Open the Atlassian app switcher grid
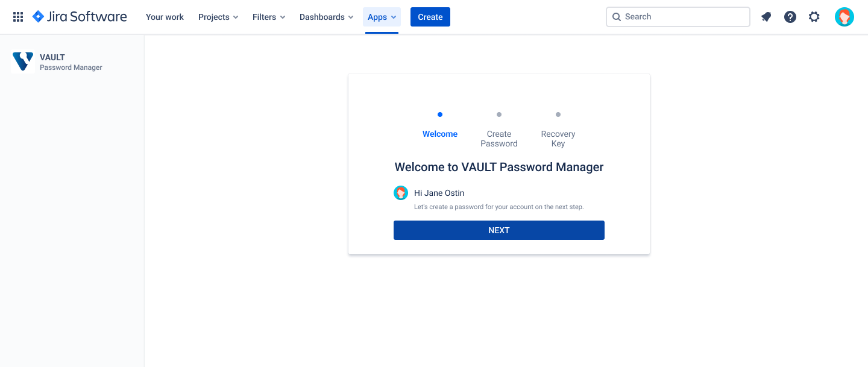This screenshot has height=367, width=868. [18, 16]
